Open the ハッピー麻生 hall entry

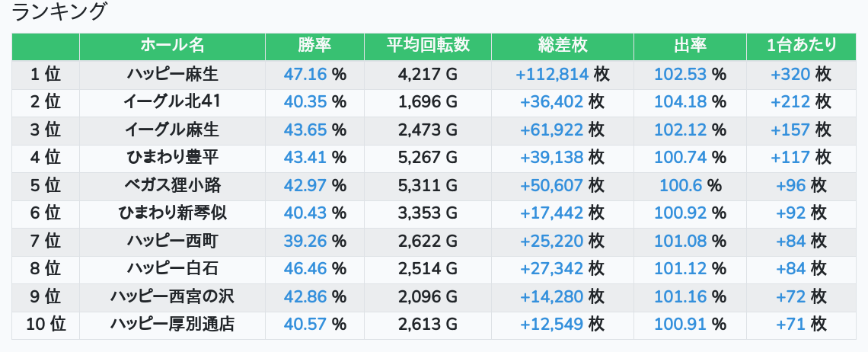click(x=172, y=74)
